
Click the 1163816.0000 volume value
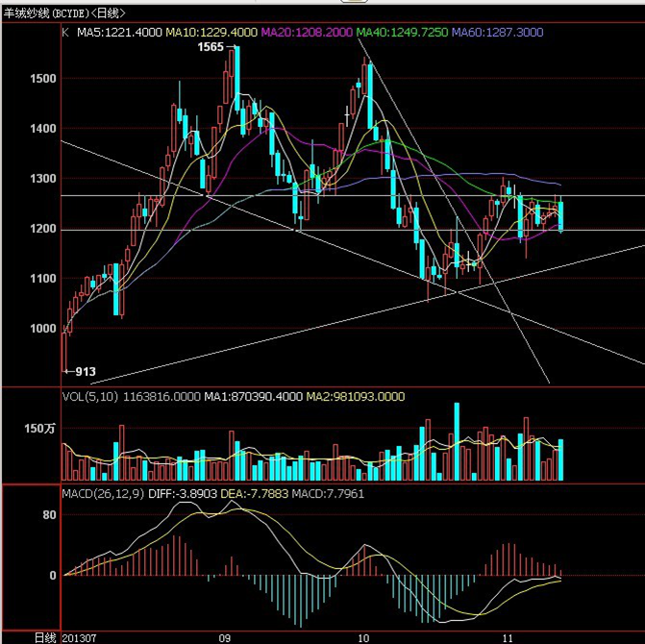161,396
